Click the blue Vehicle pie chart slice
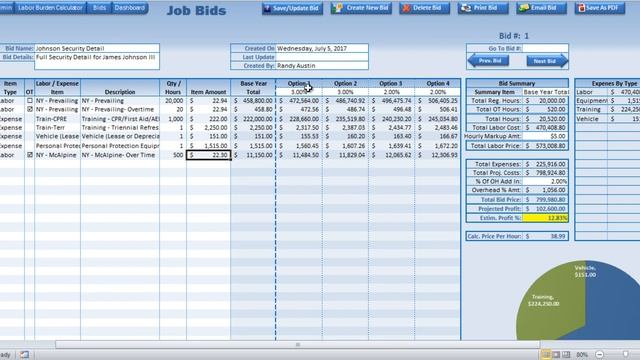This screenshot has width=640, height=360. tap(612, 302)
